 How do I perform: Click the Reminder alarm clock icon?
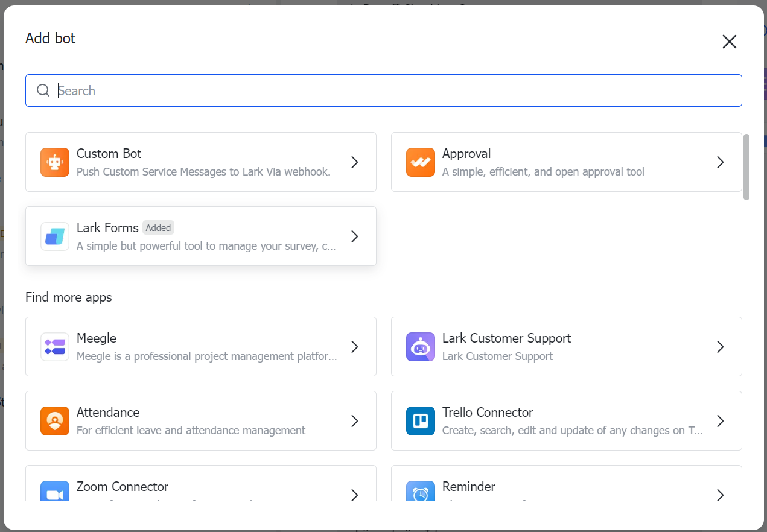coord(421,493)
